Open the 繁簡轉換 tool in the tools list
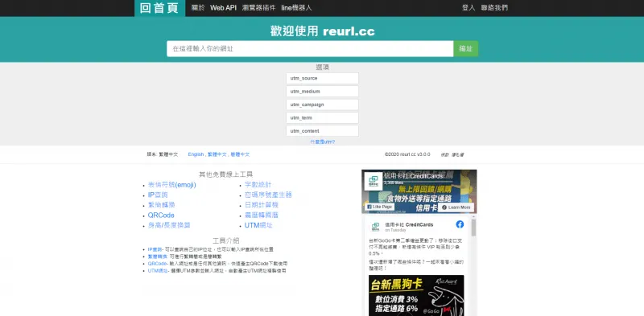This screenshot has width=644, height=316. (x=162, y=205)
